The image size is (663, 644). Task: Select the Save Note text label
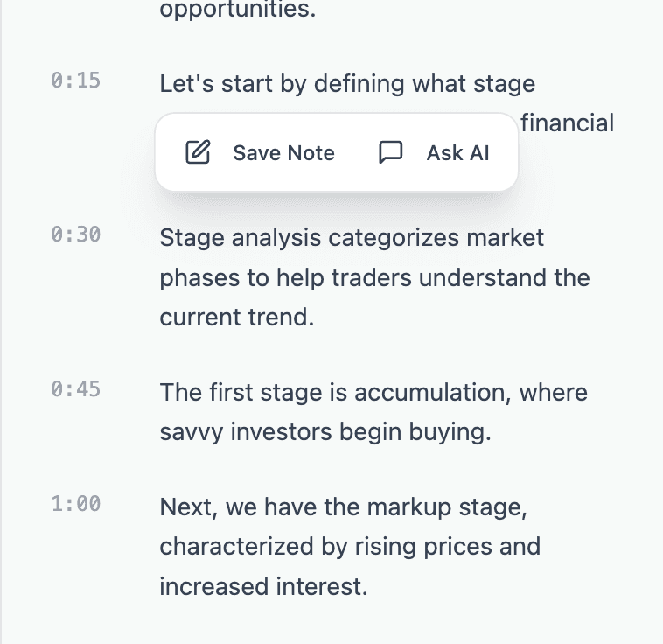283,153
